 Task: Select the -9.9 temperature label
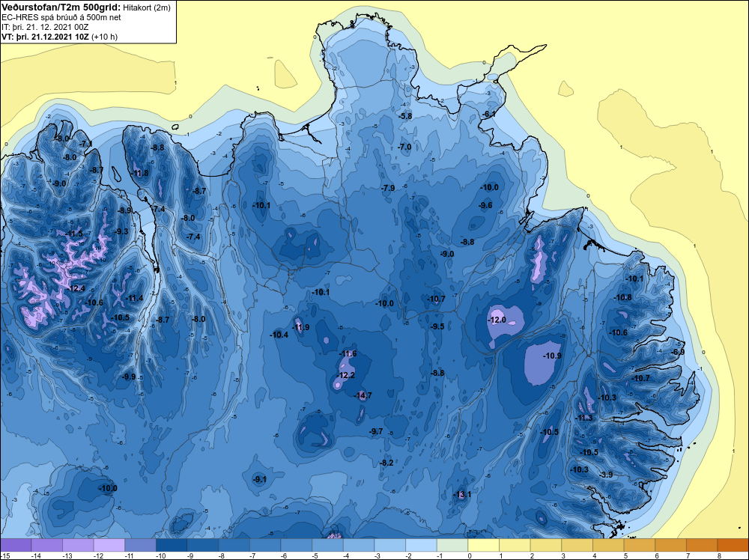tap(129, 377)
